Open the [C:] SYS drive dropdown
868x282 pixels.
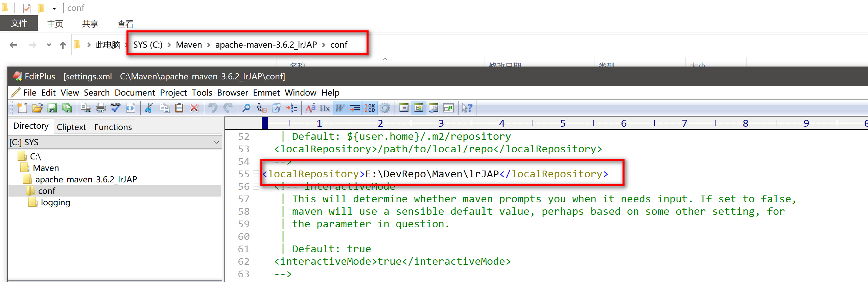pos(216,142)
